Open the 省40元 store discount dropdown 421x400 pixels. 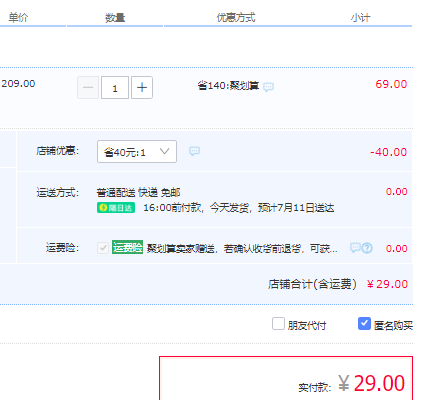(x=137, y=152)
